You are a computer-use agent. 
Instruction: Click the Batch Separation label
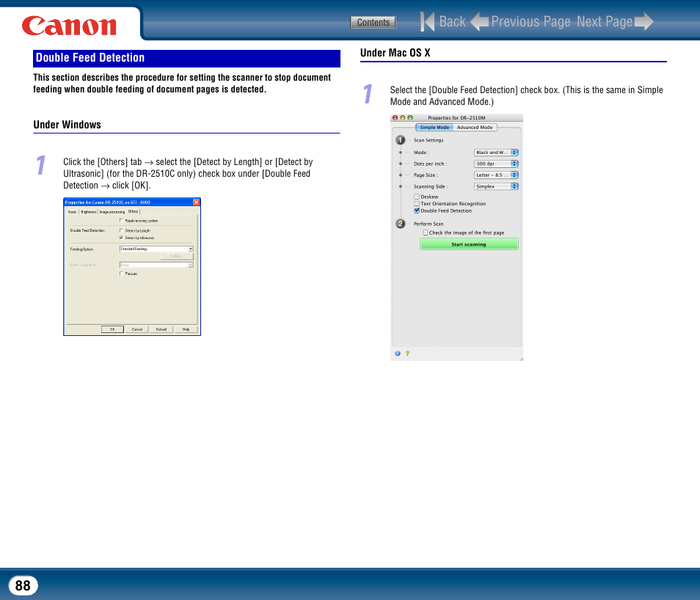tap(83, 266)
